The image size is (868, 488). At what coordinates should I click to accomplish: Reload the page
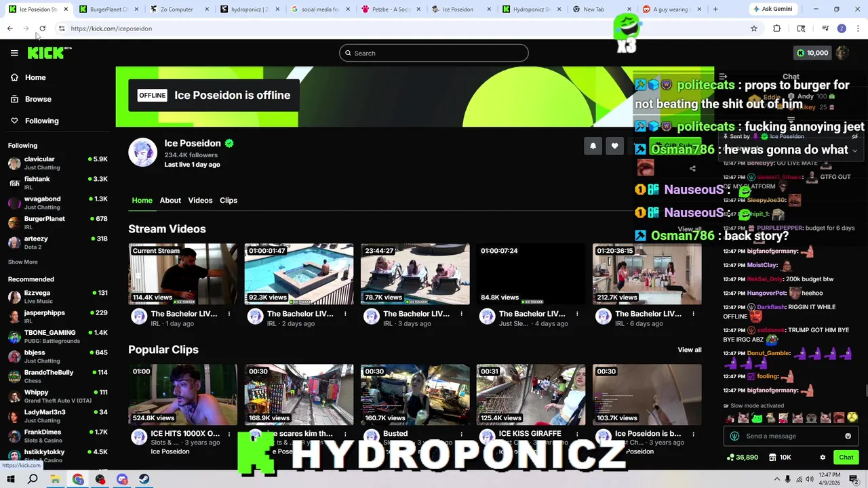[42, 28]
